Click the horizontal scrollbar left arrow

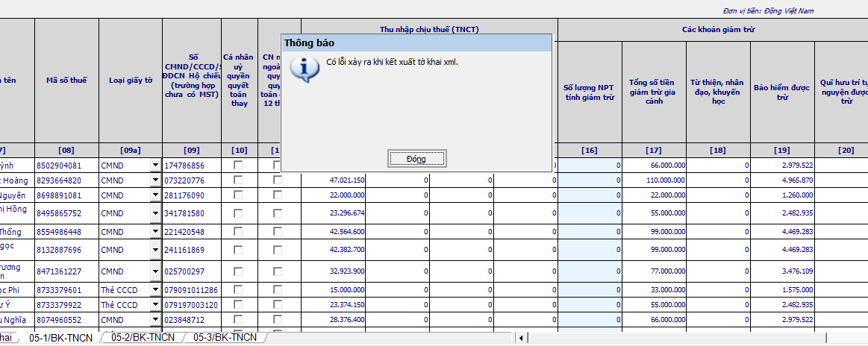pyautogui.click(x=521, y=339)
